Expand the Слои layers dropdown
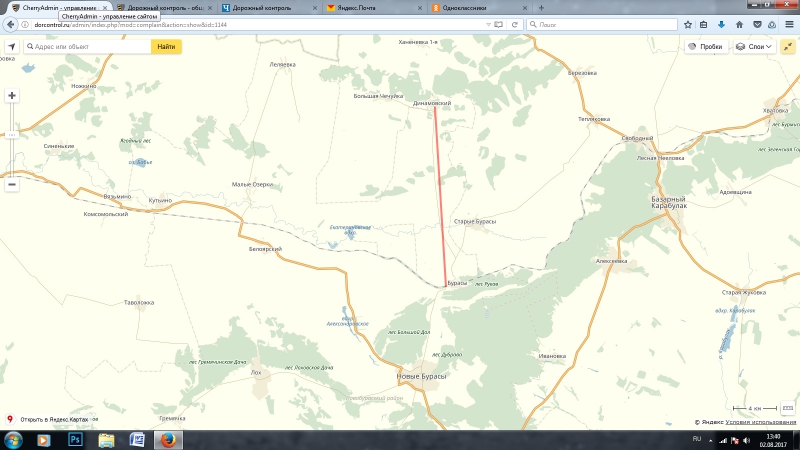This screenshot has width=800, height=450. pos(755,47)
